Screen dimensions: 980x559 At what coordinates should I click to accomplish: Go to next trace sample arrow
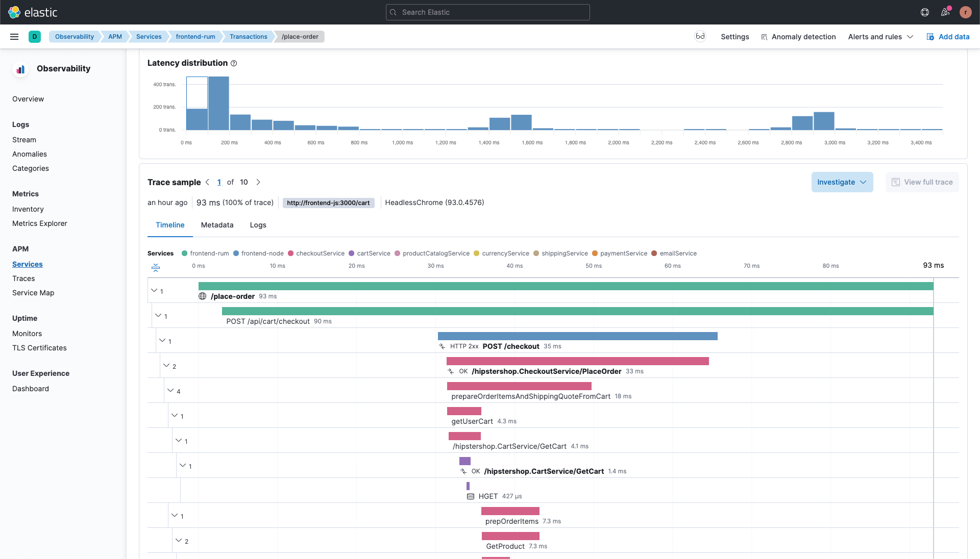258,182
